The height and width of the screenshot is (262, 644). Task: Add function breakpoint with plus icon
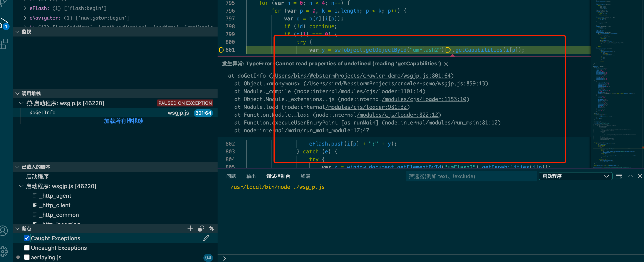point(190,229)
